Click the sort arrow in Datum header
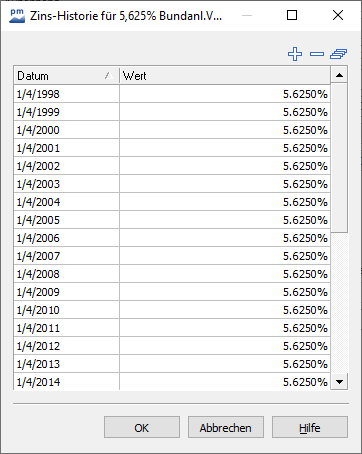This screenshot has height=454, width=362. [108, 76]
